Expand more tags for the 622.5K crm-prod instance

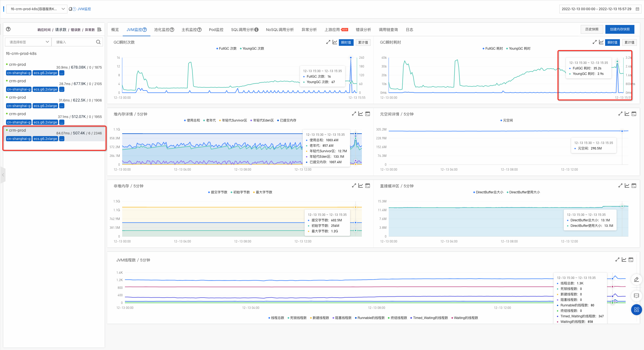pyautogui.click(x=62, y=106)
